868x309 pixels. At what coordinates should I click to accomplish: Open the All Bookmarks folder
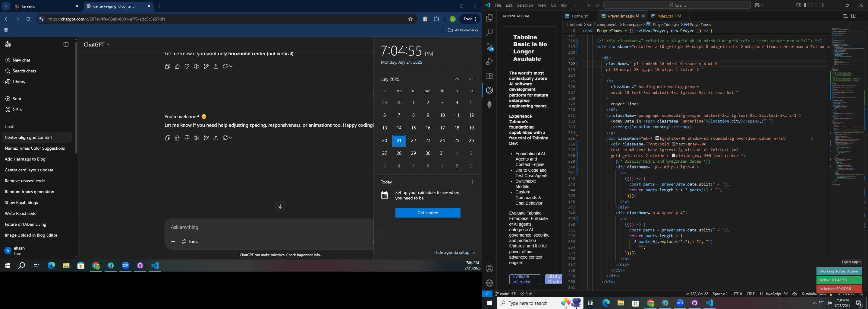coord(463,30)
